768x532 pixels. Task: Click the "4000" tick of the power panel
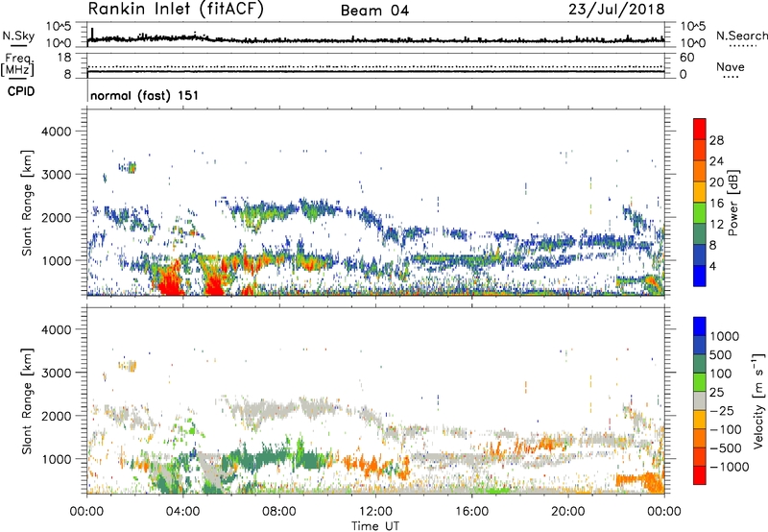56,132
